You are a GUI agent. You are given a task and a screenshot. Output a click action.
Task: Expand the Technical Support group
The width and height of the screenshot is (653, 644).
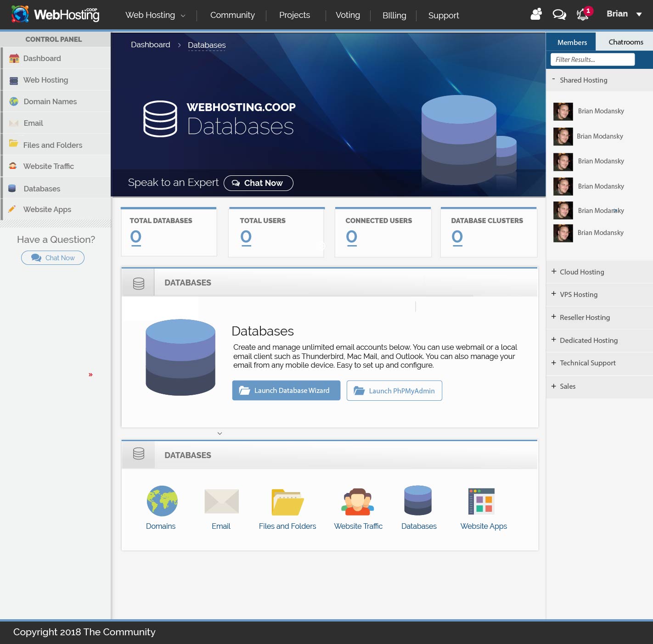pos(554,363)
